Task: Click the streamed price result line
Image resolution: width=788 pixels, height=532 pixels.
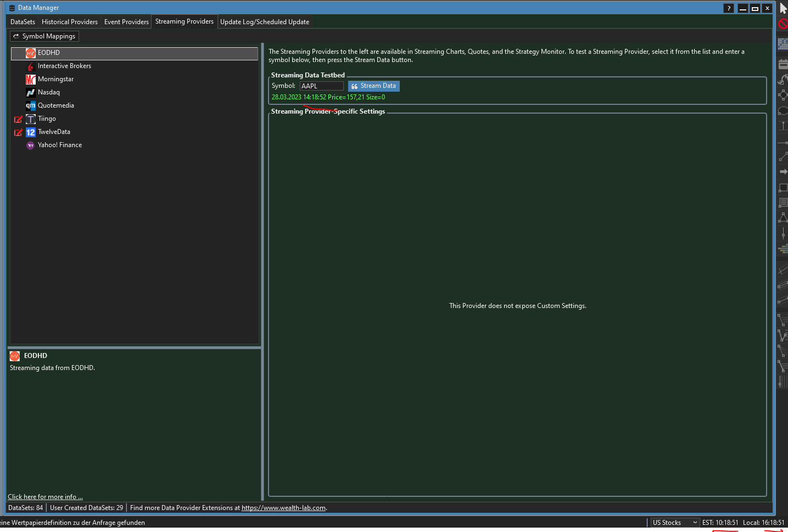Action: [328, 97]
